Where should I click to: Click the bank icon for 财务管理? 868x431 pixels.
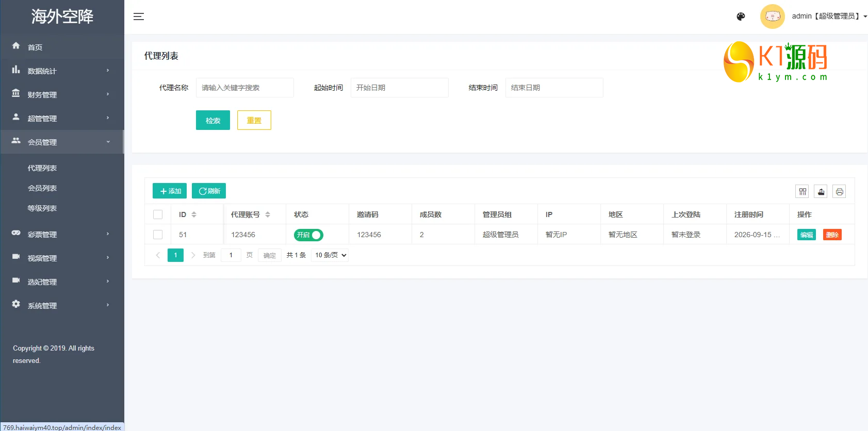pyautogui.click(x=16, y=93)
